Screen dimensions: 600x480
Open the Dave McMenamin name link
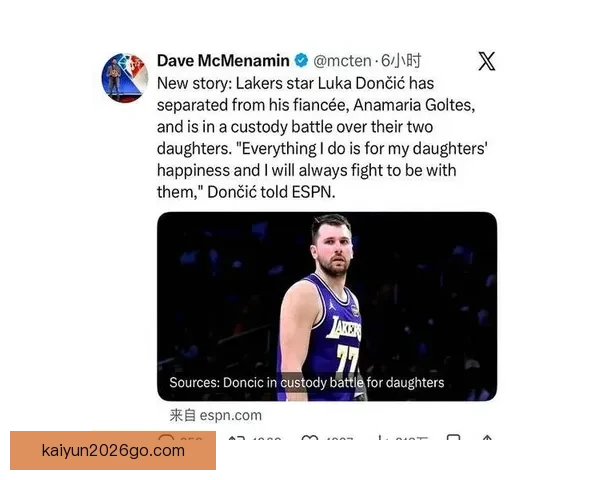click(223, 60)
